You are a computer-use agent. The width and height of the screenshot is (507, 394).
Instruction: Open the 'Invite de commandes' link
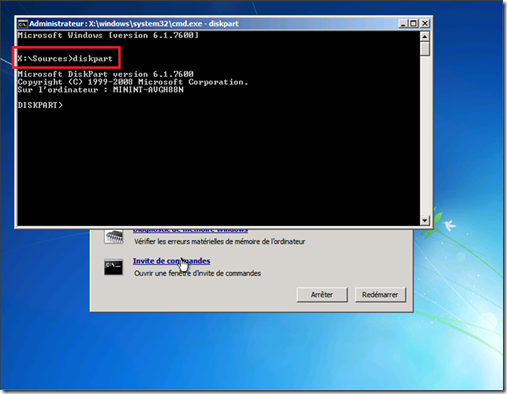tap(172, 261)
